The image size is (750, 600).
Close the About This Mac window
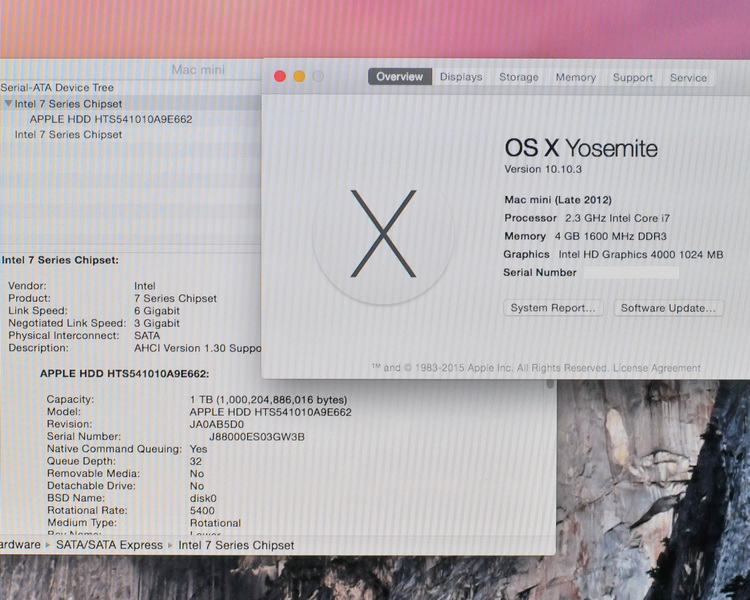[280, 76]
